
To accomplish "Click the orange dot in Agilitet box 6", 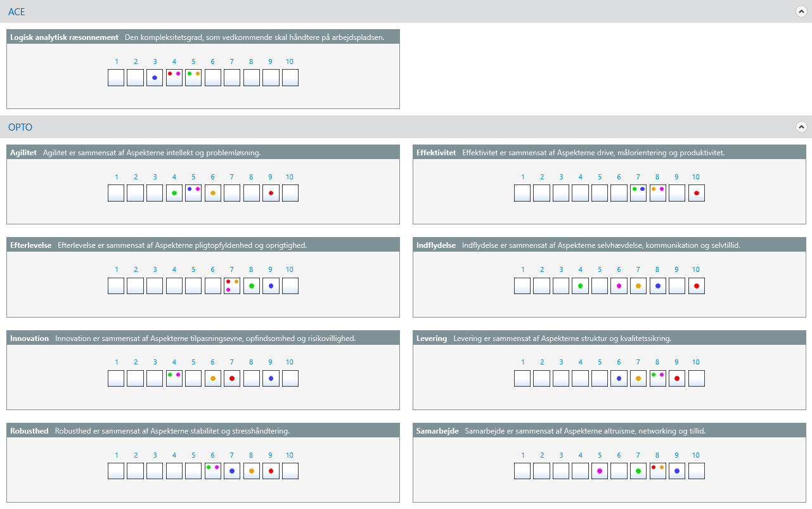I will 213,193.
